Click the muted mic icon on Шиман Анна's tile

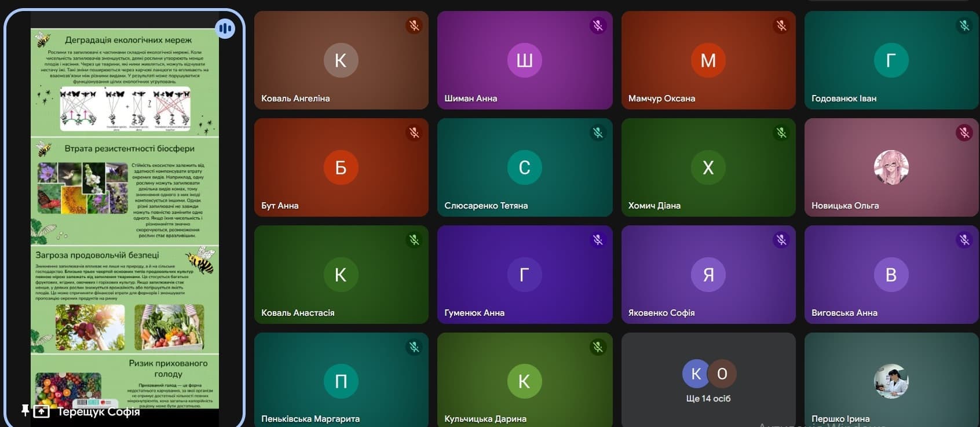coord(598,25)
